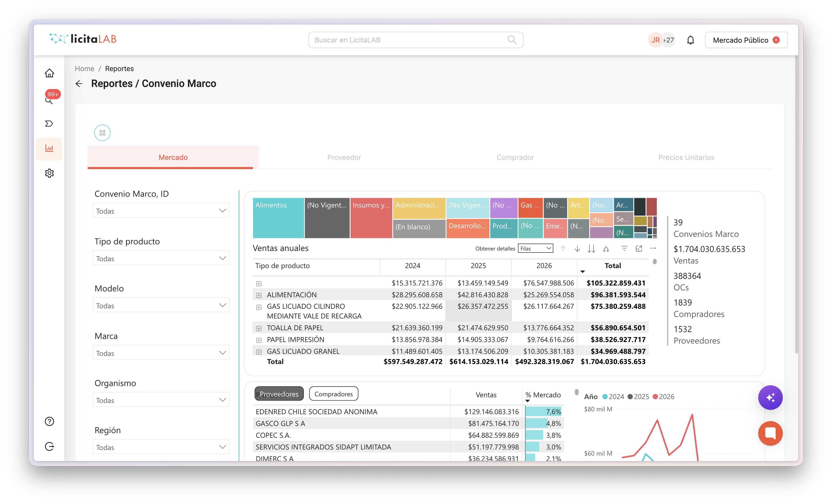Open the Home sidebar icon

(49, 73)
